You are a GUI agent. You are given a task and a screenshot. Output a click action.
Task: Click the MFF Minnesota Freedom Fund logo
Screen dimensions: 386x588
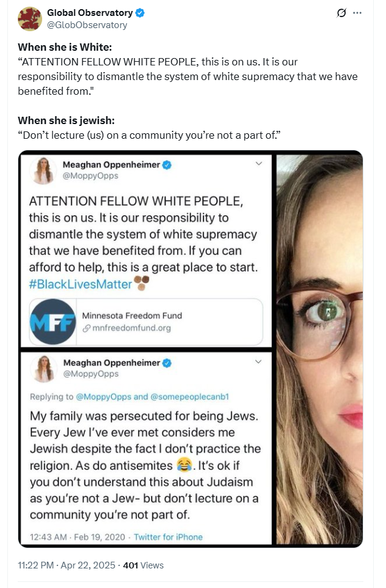(x=53, y=322)
